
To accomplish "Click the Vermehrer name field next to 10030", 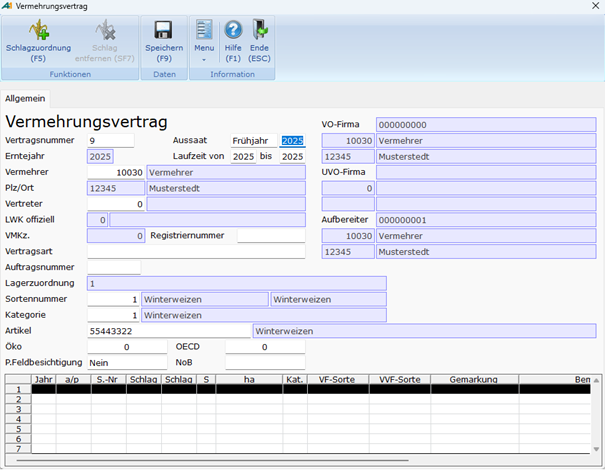I will (226, 172).
